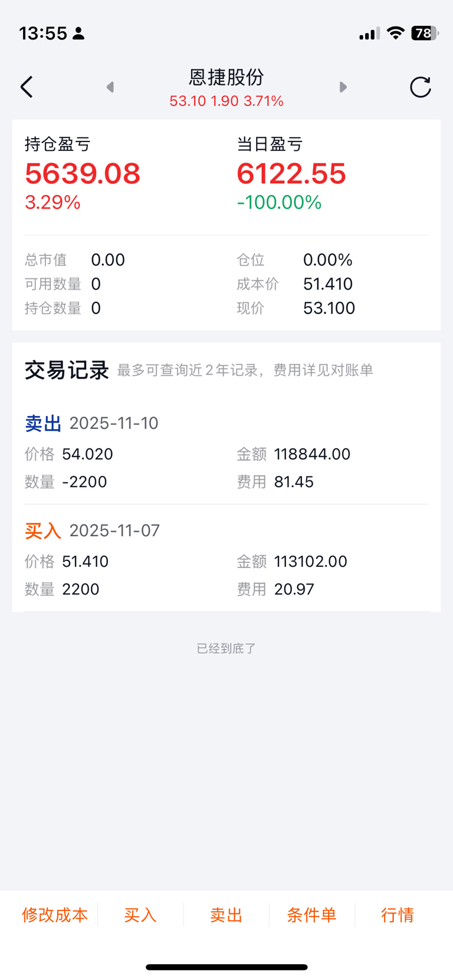Tap the 当日盈亏 value 6122.55
This screenshot has height=980, width=453.
coord(291,173)
